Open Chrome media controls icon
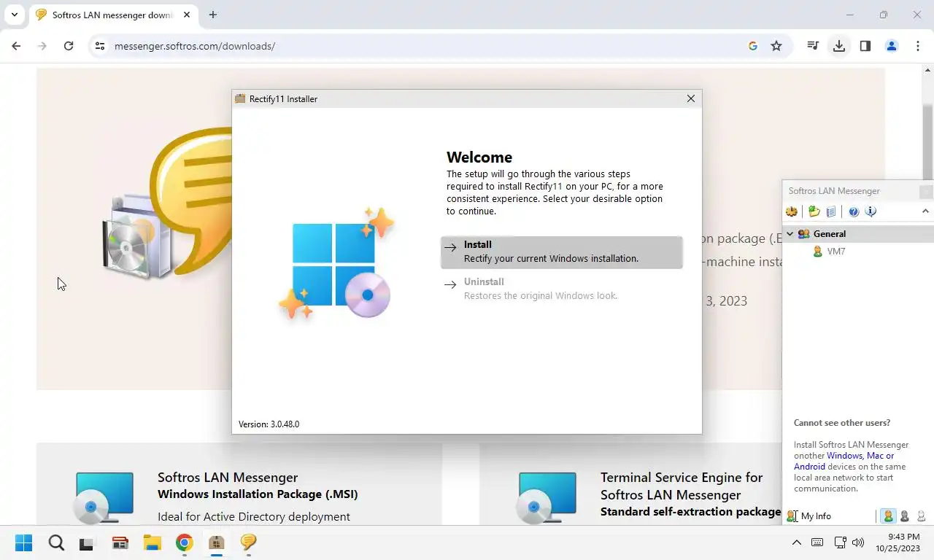 (x=813, y=46)
